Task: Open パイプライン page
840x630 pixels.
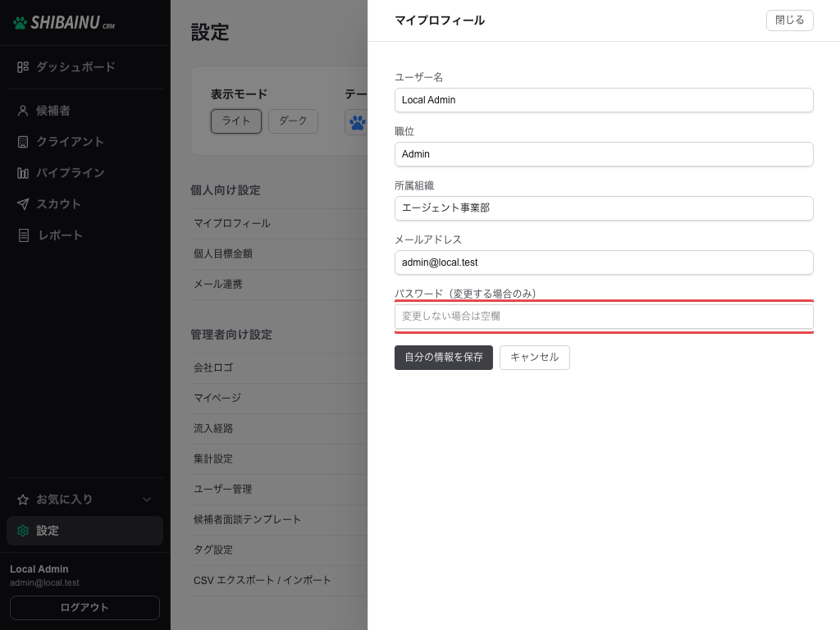Action: [84, 173]
